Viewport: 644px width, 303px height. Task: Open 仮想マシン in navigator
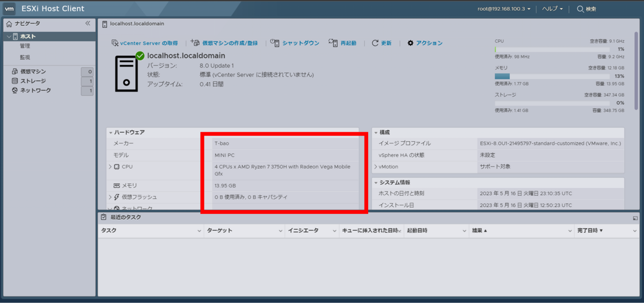(33, 71)
